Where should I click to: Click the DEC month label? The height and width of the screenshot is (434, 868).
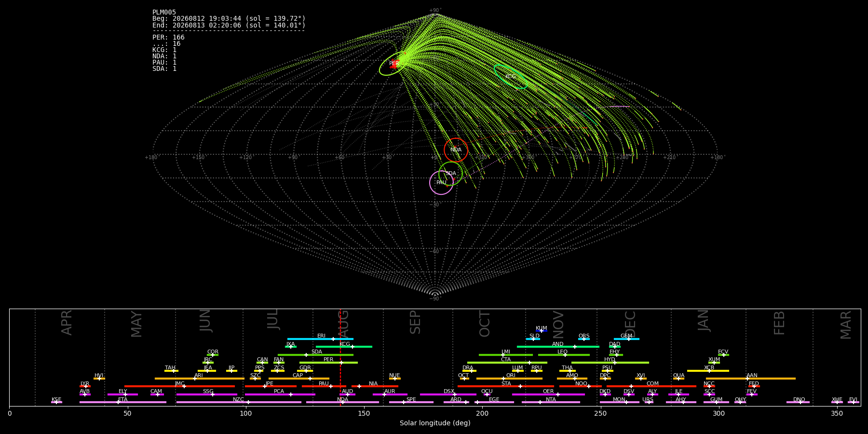(x=630, y=324)
